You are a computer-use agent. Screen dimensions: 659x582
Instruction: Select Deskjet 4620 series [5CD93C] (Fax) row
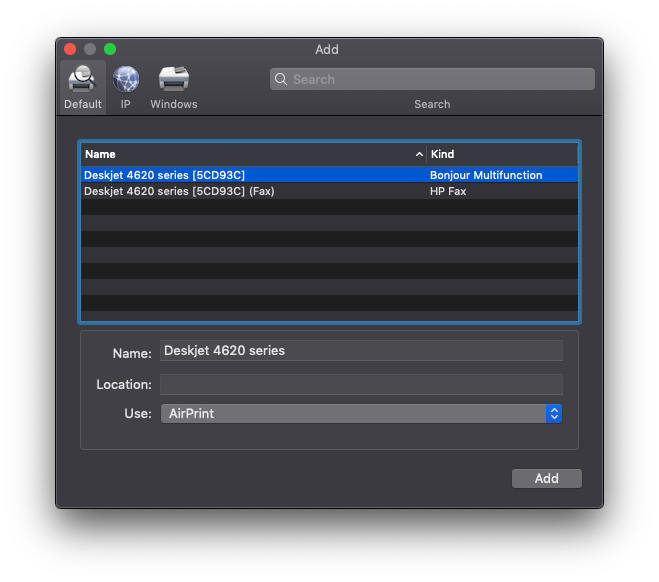pos(330,191)
